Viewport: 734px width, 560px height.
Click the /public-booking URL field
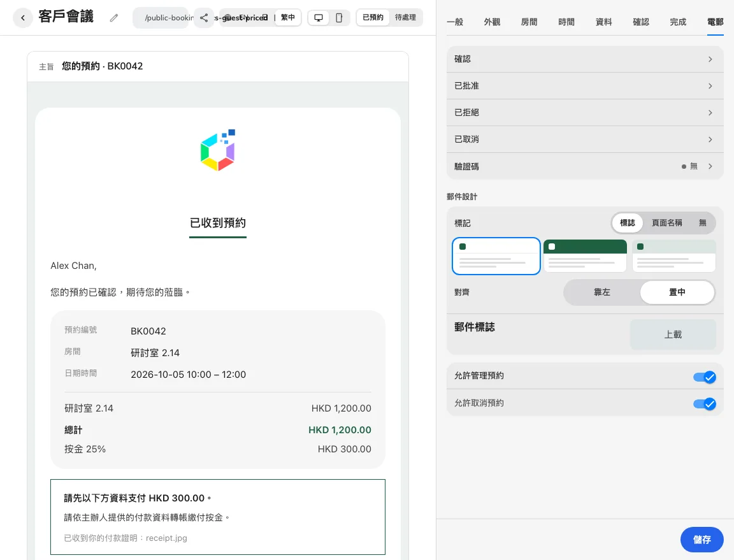click(161, 18)
